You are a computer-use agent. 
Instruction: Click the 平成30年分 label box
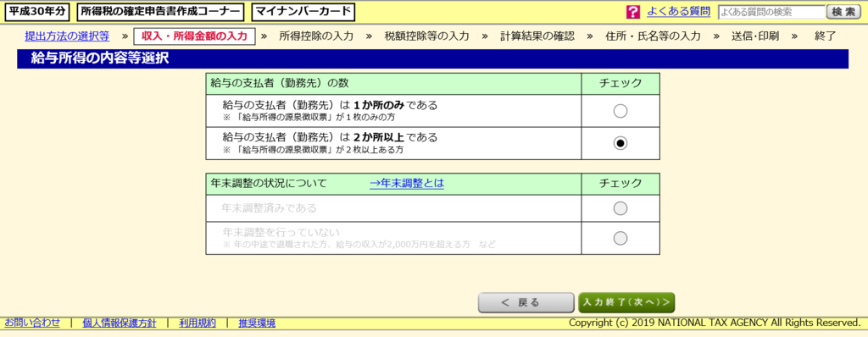pos(36,11)
